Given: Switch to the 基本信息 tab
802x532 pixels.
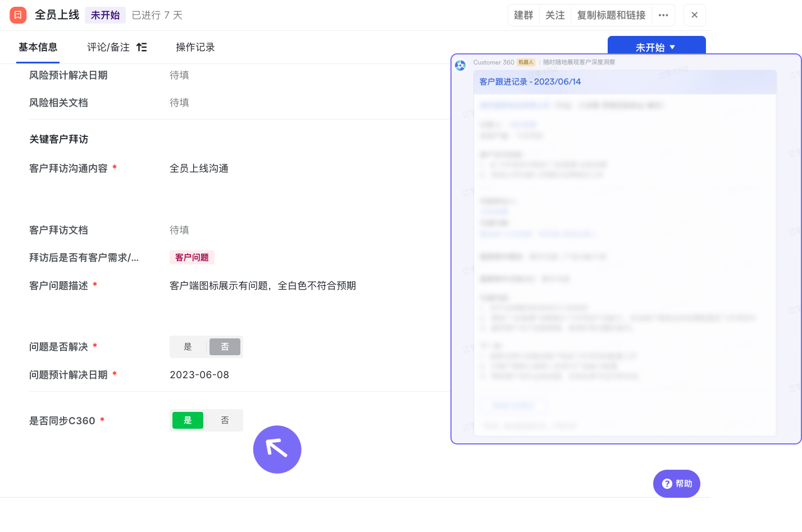Looking at the screenshot, I should coord(38,47).
